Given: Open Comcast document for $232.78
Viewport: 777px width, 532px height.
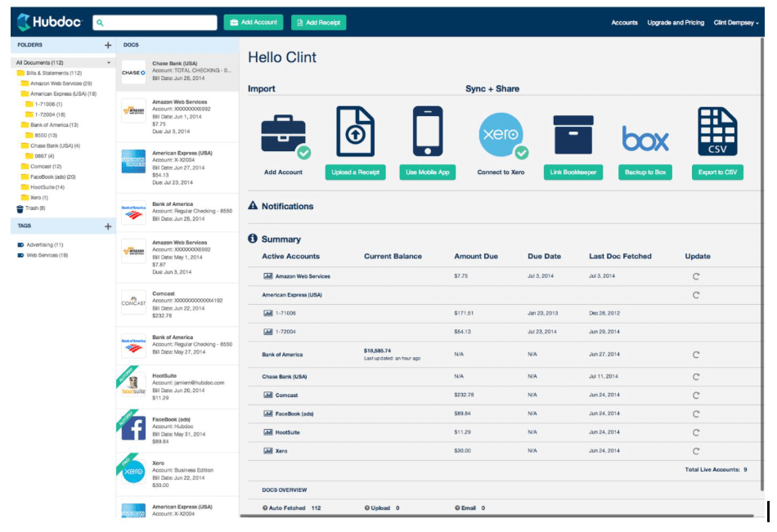Looking at the screenshot, I should pyautogui.click(x=177, y=305).
